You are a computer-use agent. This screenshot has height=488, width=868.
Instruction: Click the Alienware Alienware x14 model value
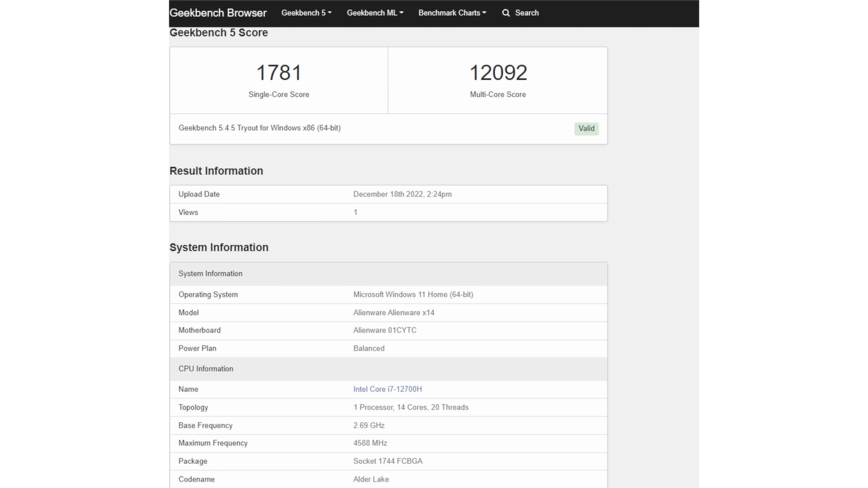[x=393, y=313]
